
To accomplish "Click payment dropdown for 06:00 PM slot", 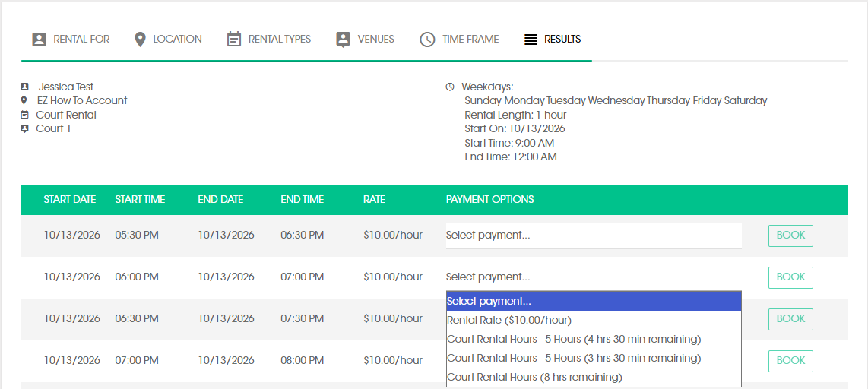I will click(x=594, y=277).
